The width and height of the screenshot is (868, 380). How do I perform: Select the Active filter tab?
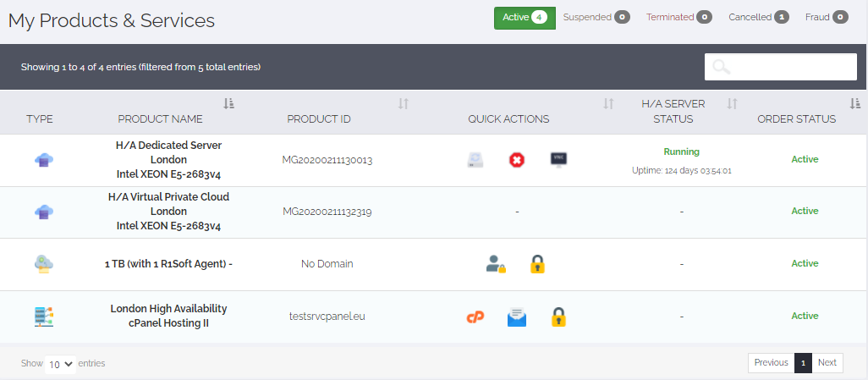pyautogui.click(x=525, y=18)
